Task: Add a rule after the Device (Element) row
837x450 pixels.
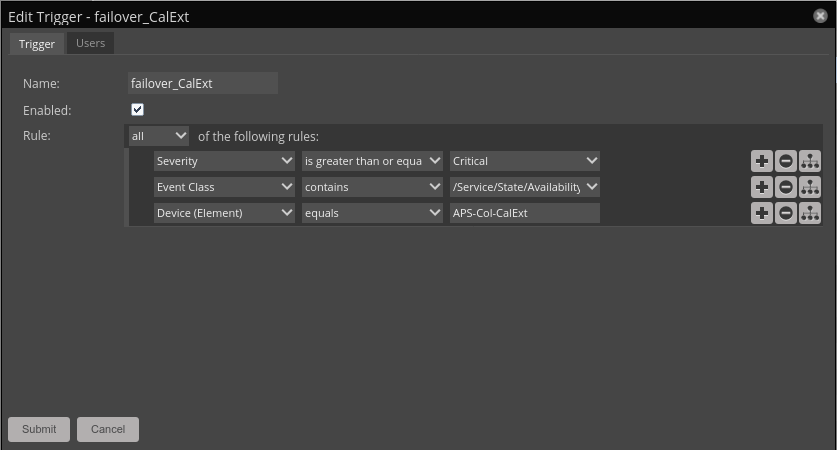Action: pyautogui.click(x=761, y=213)
